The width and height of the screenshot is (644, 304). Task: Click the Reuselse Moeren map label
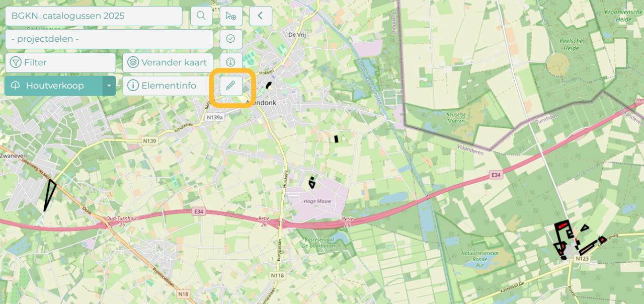coord(457,118)
